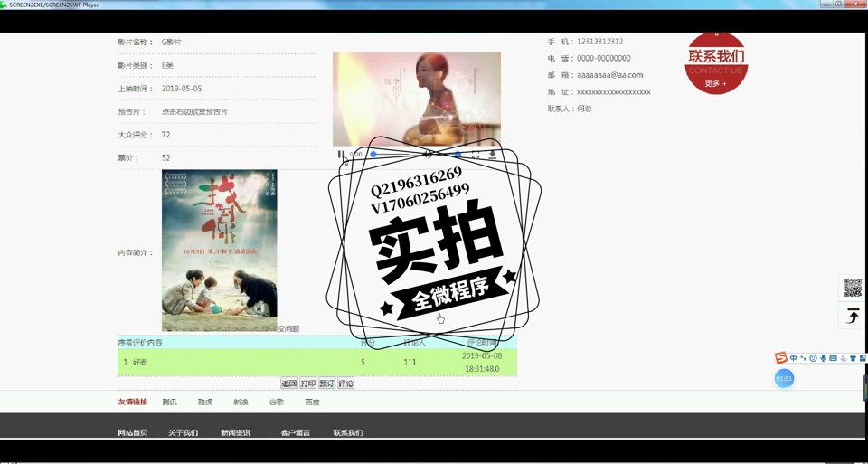Open 新闻资讯 in footer menu
Screen dimensions: 868x464
235,432
